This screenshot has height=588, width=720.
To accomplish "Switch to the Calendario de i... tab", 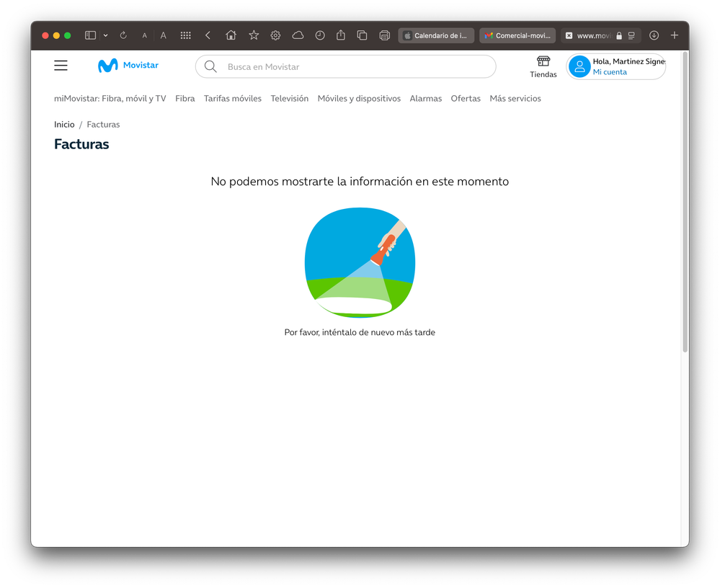I will 436,35.
